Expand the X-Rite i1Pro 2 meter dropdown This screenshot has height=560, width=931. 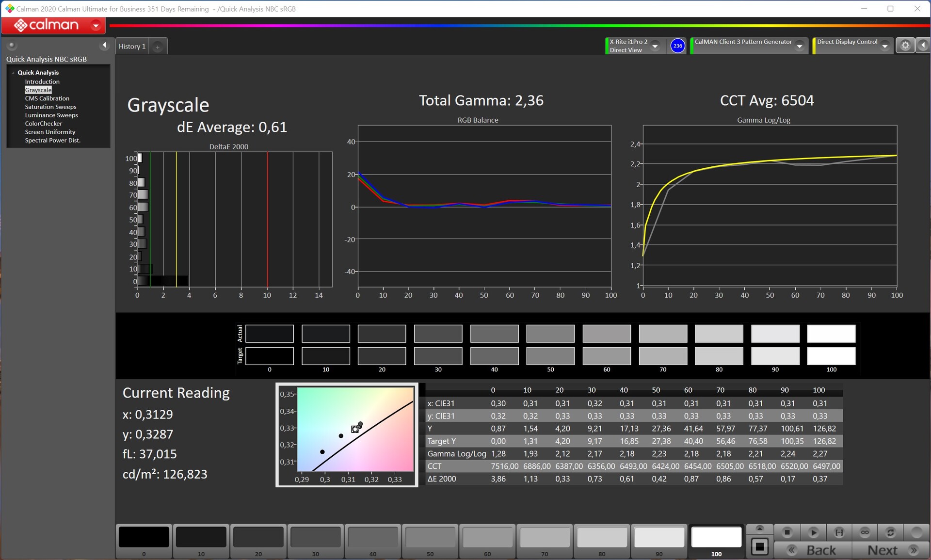click(x=655, y=46)
